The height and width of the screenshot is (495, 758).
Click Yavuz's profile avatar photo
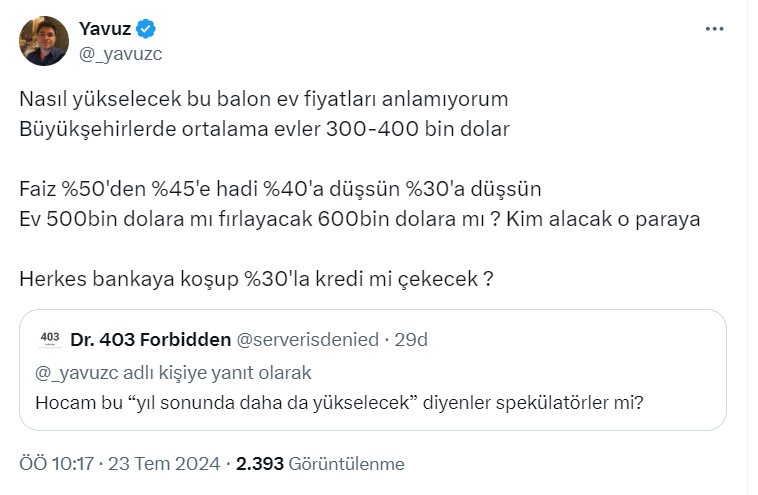tap(43, 41)
